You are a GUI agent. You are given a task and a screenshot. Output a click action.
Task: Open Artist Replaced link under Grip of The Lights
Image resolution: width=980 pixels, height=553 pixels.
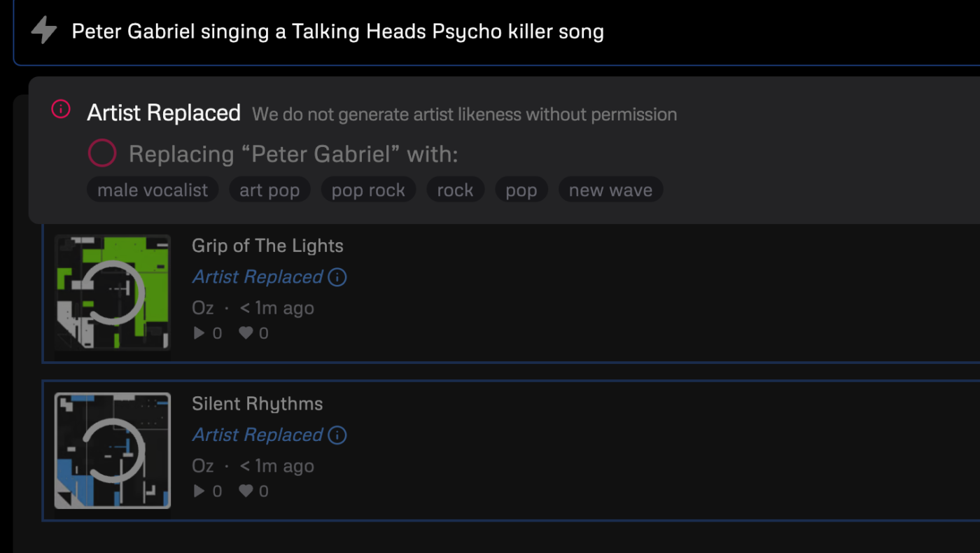257,277
